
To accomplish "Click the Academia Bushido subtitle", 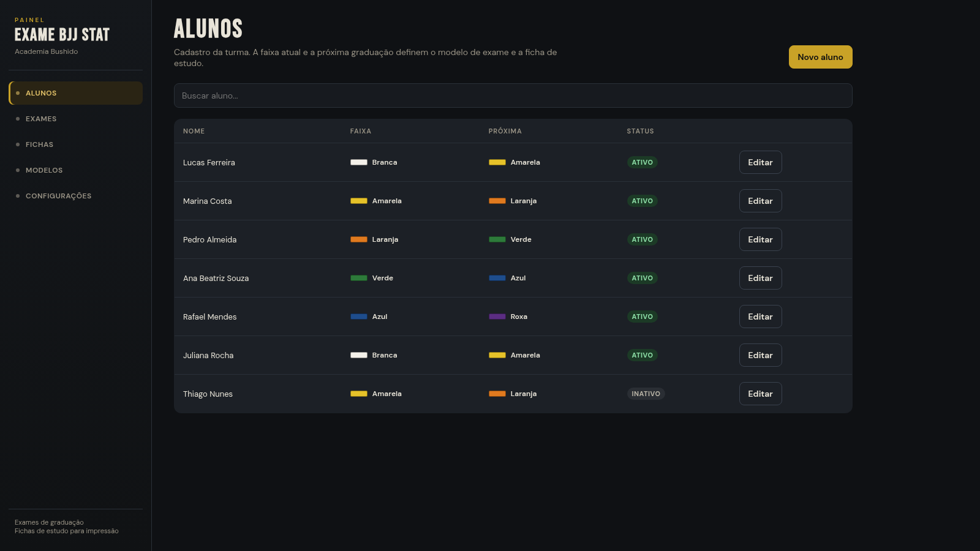I will (x=47, y=51).
